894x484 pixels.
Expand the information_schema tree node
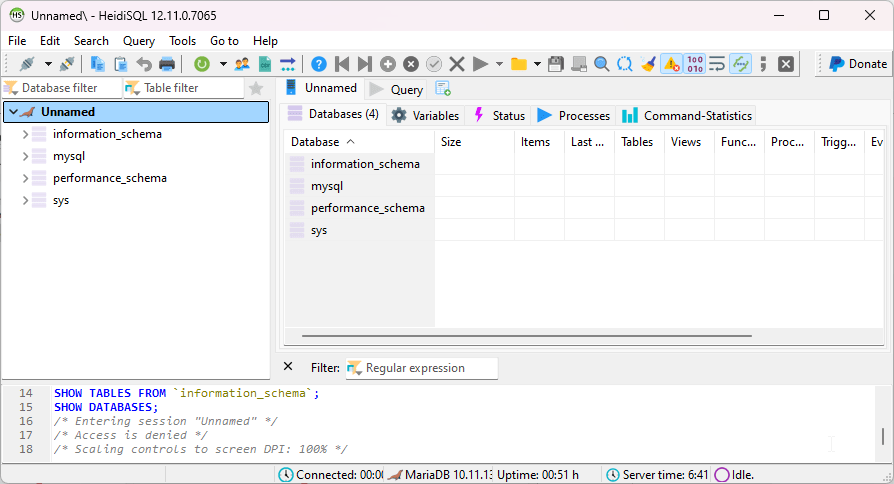(x=25, y=134)
